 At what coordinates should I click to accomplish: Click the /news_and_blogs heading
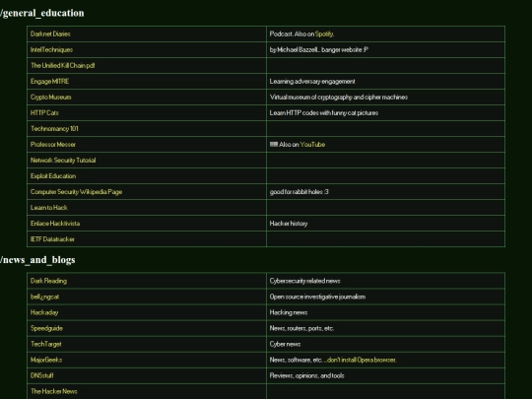click(37, 260)
